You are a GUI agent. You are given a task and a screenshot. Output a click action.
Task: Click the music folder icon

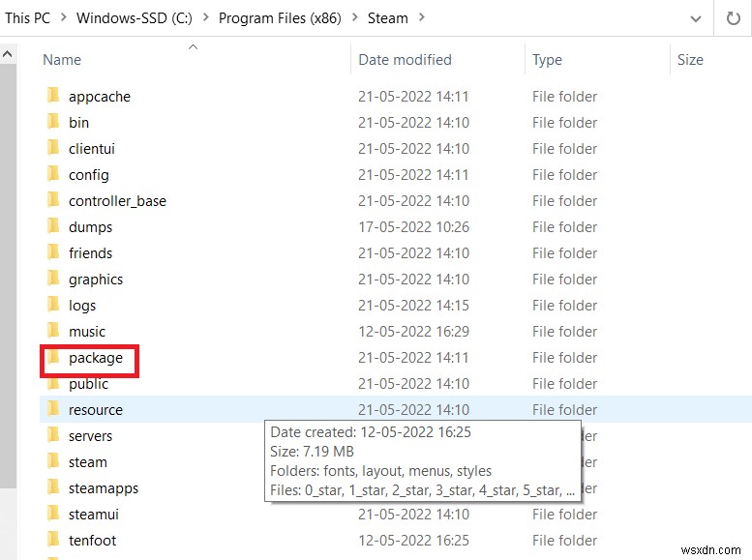[x=53, y=331]
